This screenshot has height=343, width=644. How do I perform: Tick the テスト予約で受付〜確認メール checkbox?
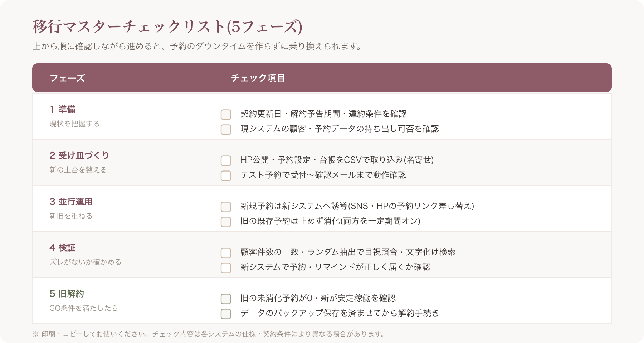(x=226, y=175)
